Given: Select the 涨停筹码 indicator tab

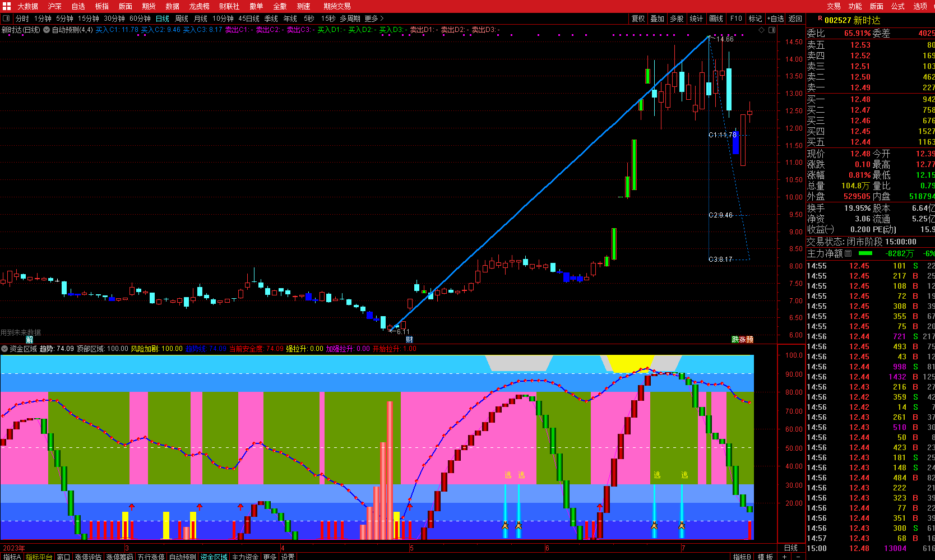Looking at the screenshot, I should (119, 557).
